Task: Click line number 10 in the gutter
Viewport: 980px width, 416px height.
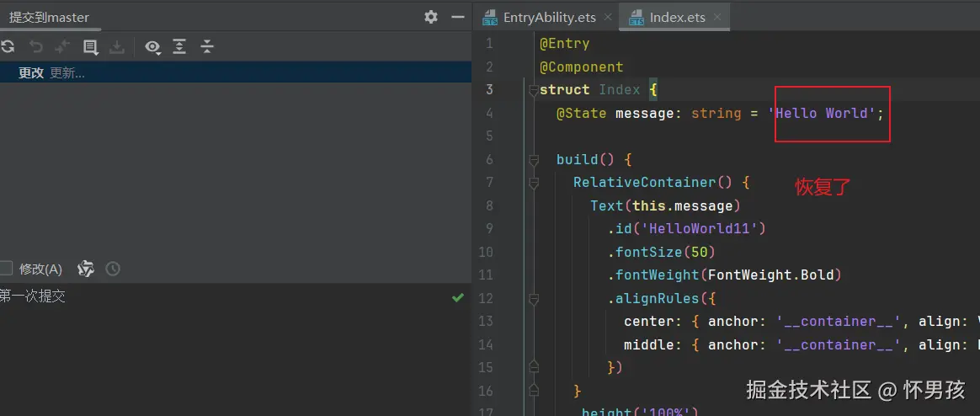Action: 486,252
